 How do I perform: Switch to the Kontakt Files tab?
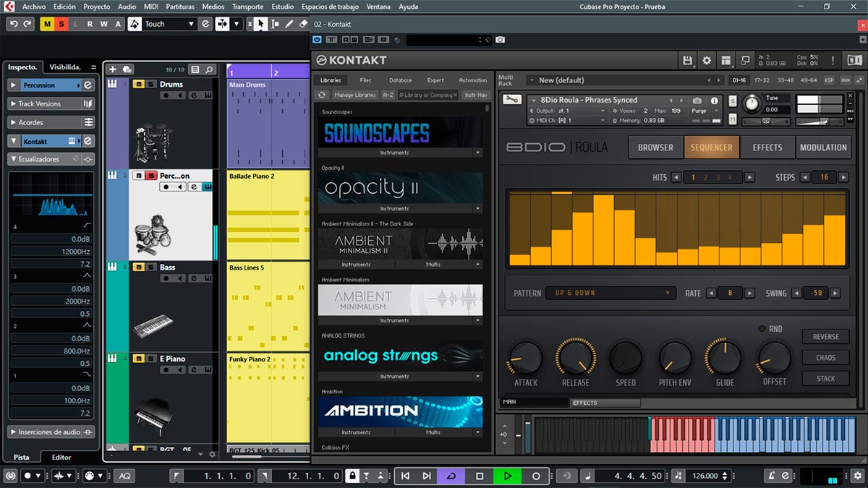click(x=365, y=80)
